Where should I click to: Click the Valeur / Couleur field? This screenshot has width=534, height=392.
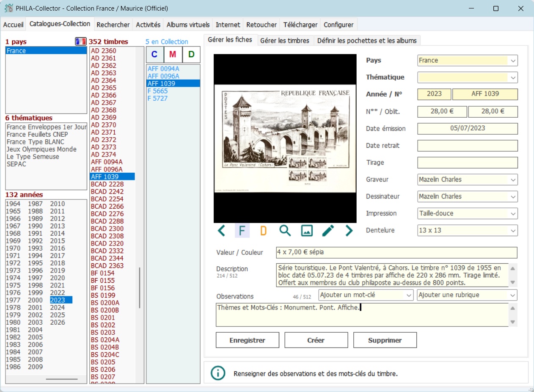396,252
